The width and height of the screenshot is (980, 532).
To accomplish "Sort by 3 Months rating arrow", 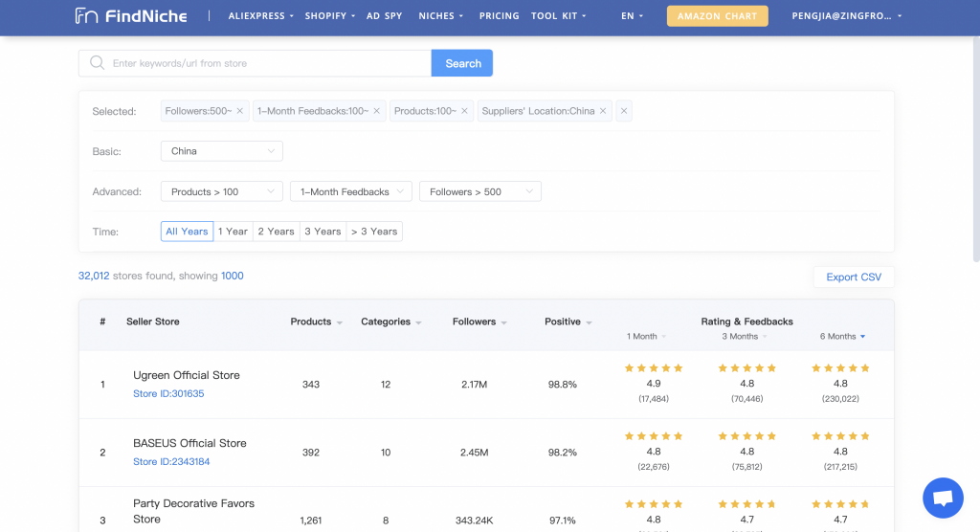I will pyautogui.click(x=765, y=337).
